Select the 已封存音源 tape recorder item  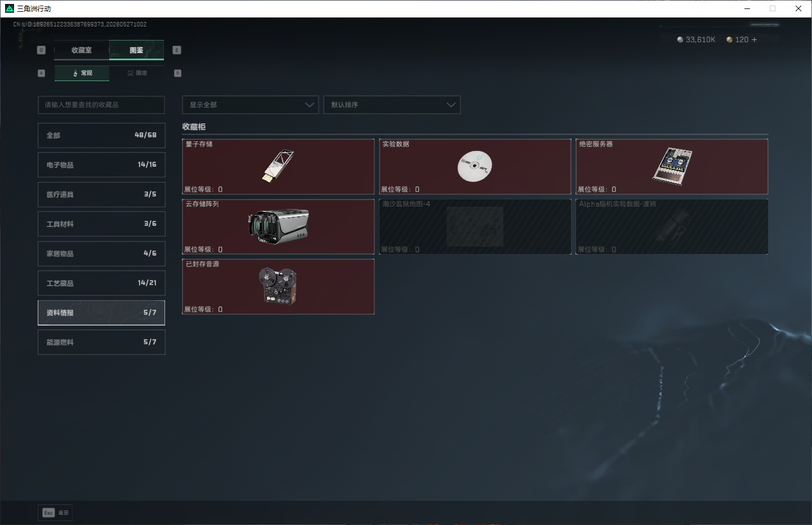(x=278, y=287)
